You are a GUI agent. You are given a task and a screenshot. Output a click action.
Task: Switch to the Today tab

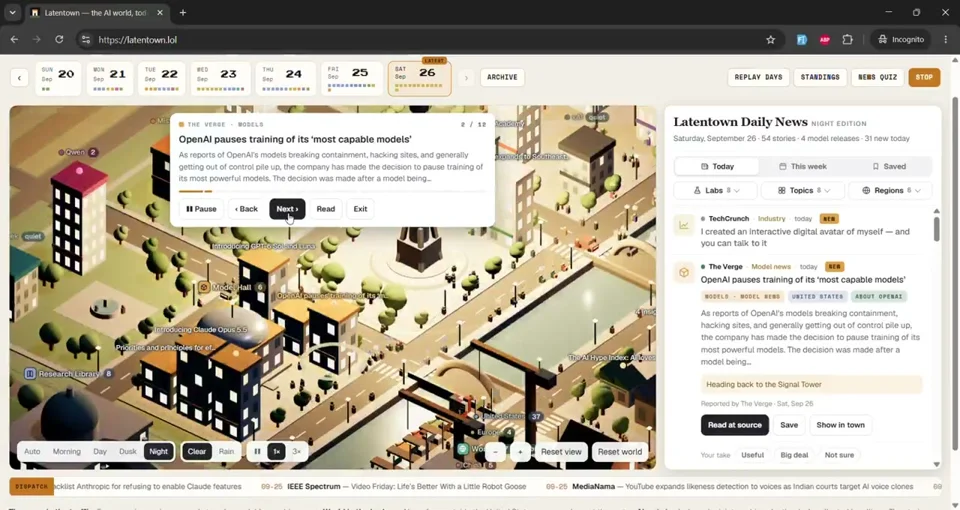pos(717,166)
